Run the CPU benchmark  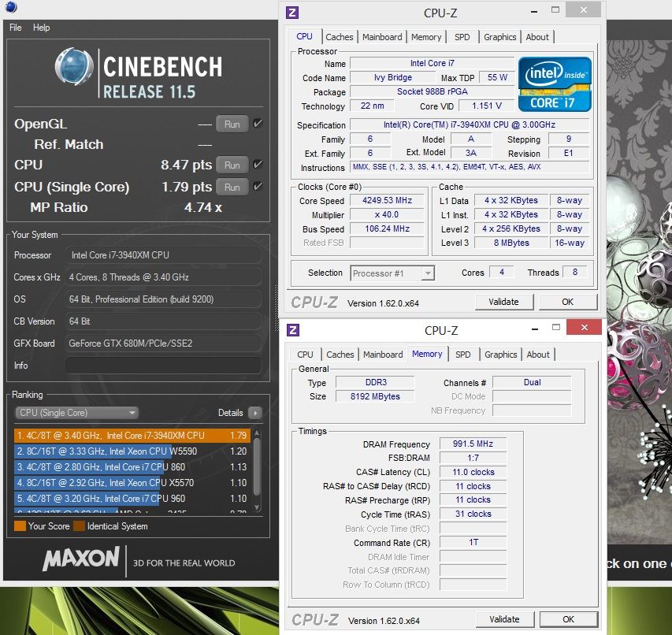(x=232, y=165)
